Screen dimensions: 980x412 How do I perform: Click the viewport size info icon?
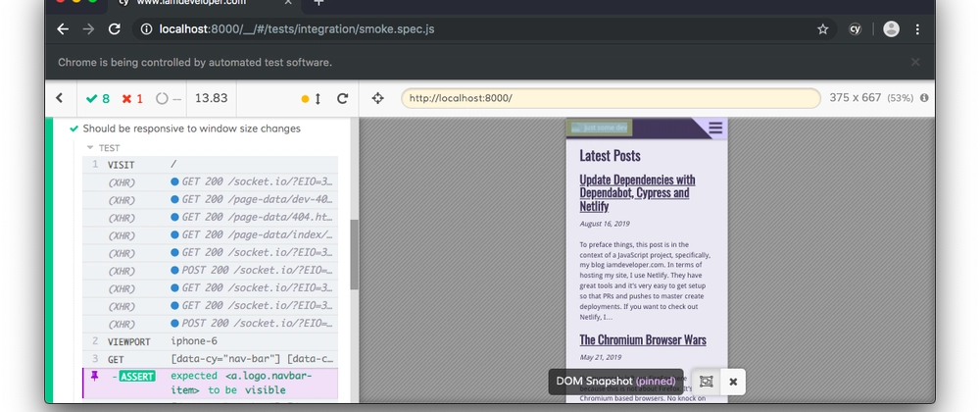(x=925, y=98)
